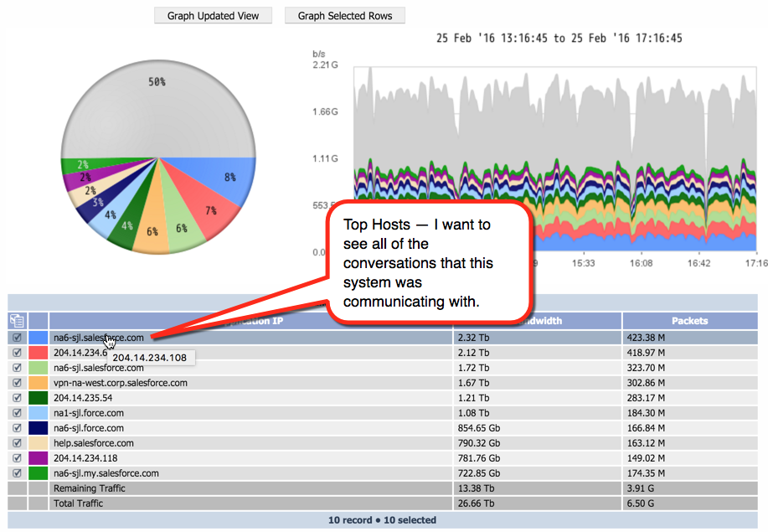Click the green swatch beside na6-sjl.my.salesforce.com
The image size is (768, 532).
[x=39, y=473]
